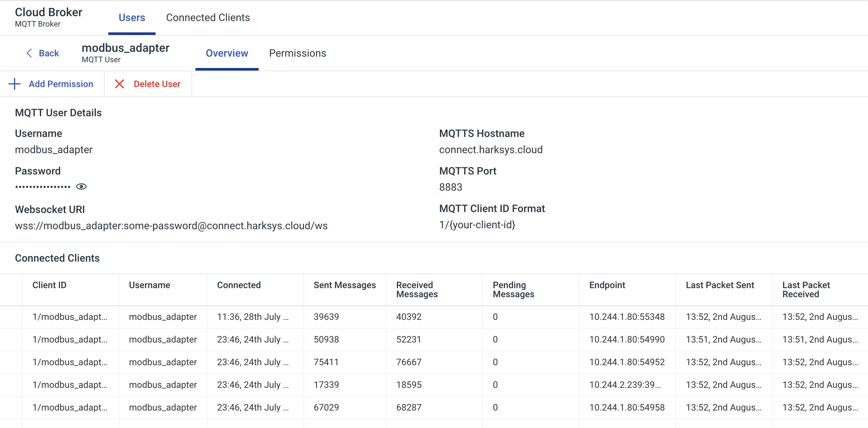Click the MQTT User Details heading
Viewport: 868px width, 428px height.
(x=58, y=113)
